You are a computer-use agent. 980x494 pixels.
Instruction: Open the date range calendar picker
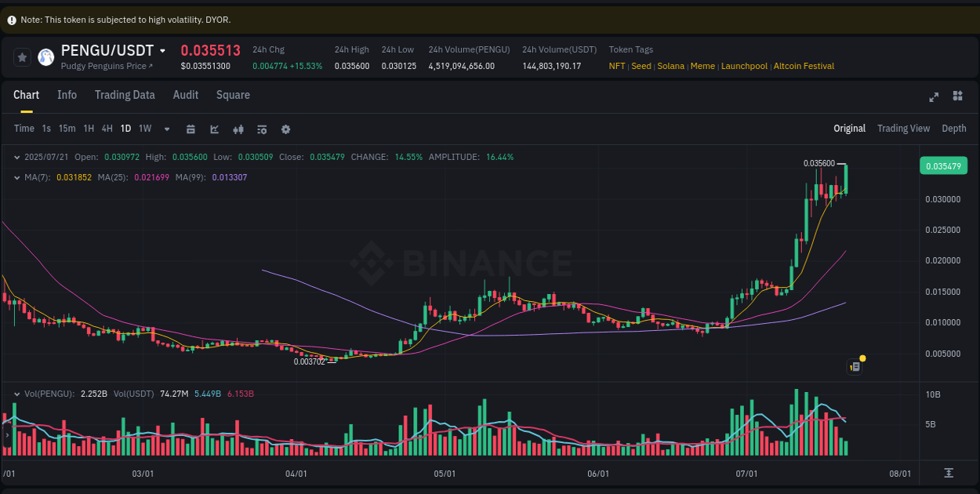[x=191, y=129]
